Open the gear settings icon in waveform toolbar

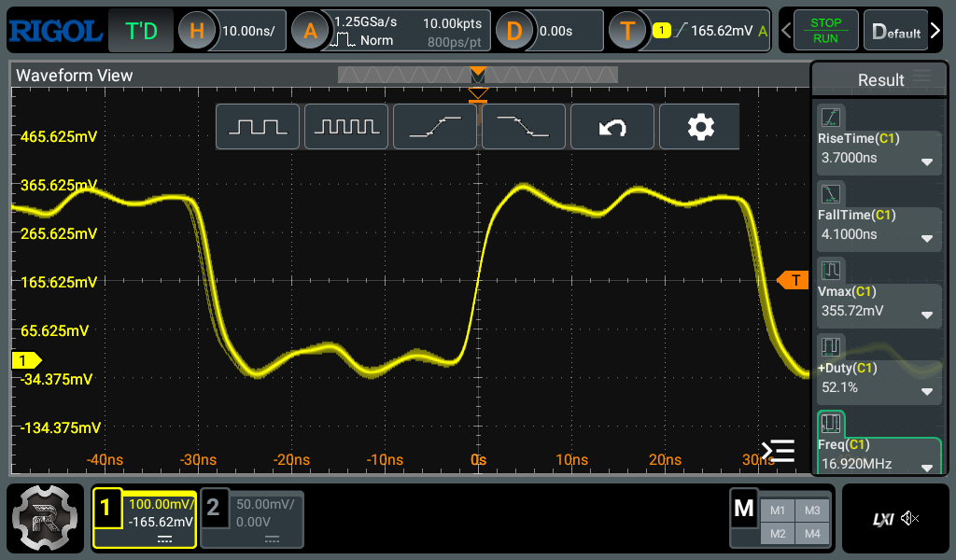pos(700,127)
